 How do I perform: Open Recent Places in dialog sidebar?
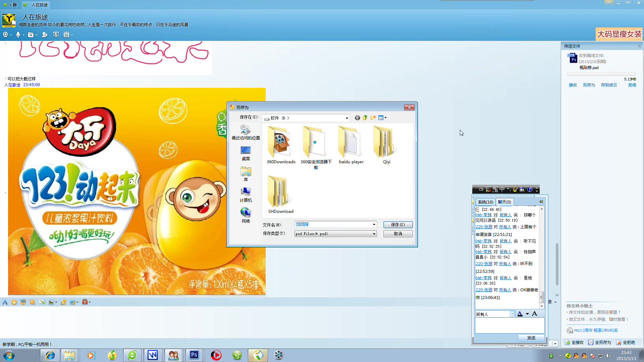(246, 133)
